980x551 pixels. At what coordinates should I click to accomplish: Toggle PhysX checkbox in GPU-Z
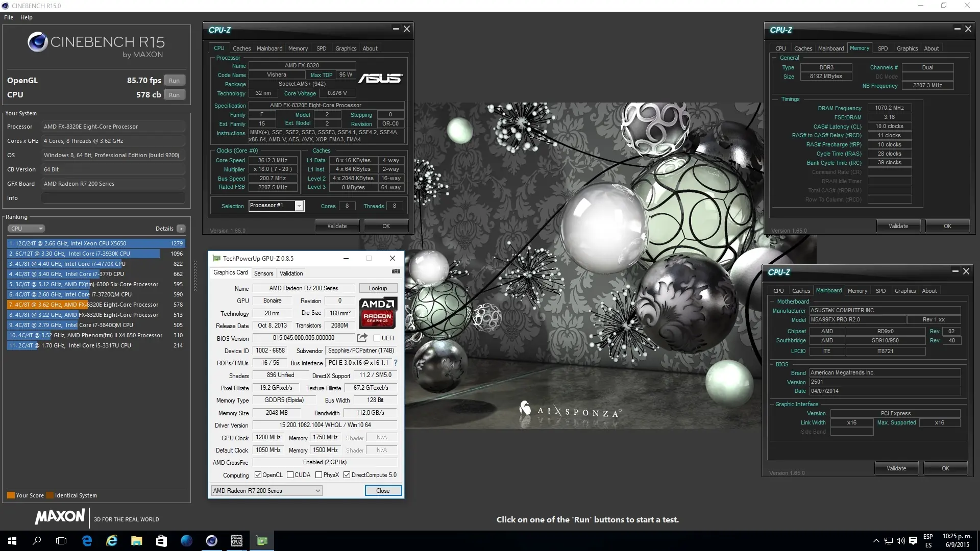(318, 475)
